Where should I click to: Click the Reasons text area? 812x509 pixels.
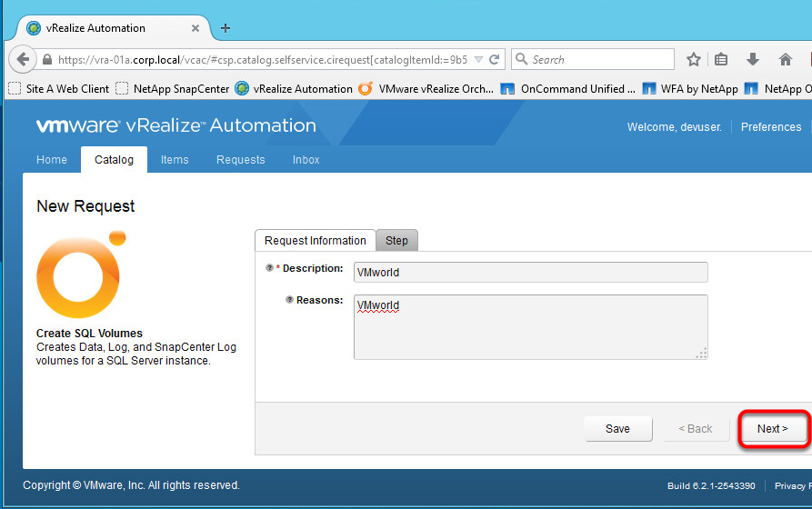[530, 326]
